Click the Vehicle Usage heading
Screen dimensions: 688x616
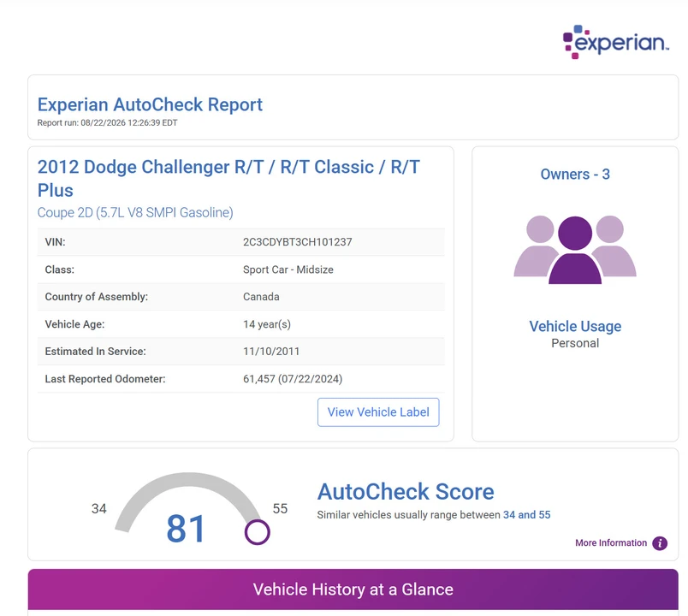click(575, 327)
